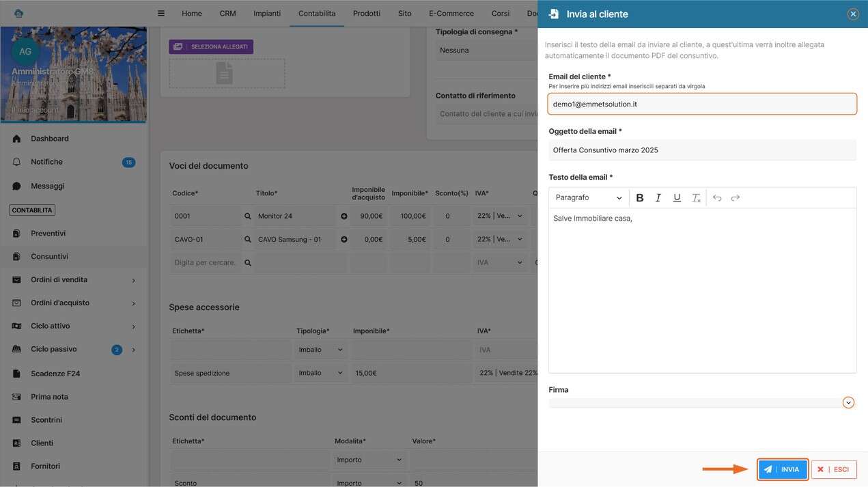Image resolution: width=868 pixels, height=487 pixels.
Task: Expand Ordini di vendita submenu
Action: (133, 280)
